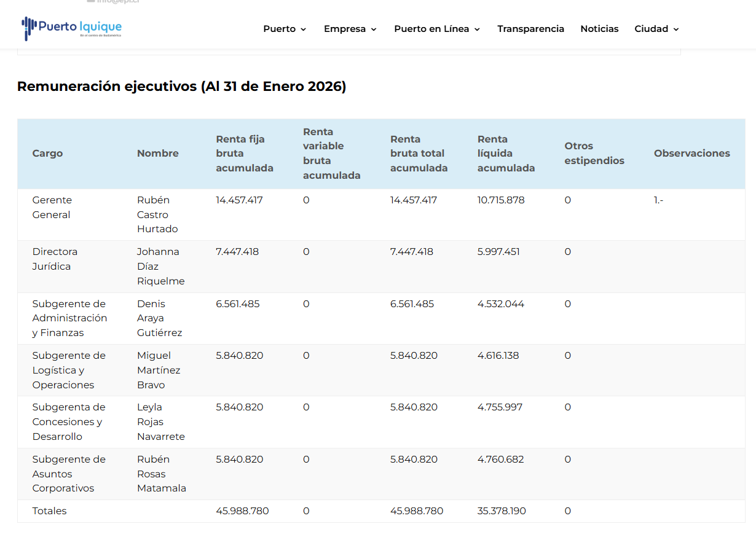Expand Puerto en Línea menu
This screenshot has width=756, height=556.
[x=436, y=29]
